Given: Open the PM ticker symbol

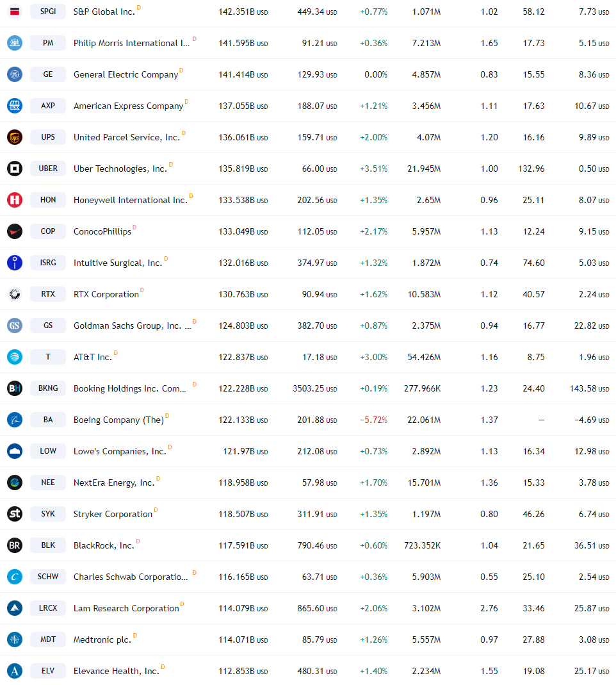Looking at the screenshot, I should [x=48, y=43].
